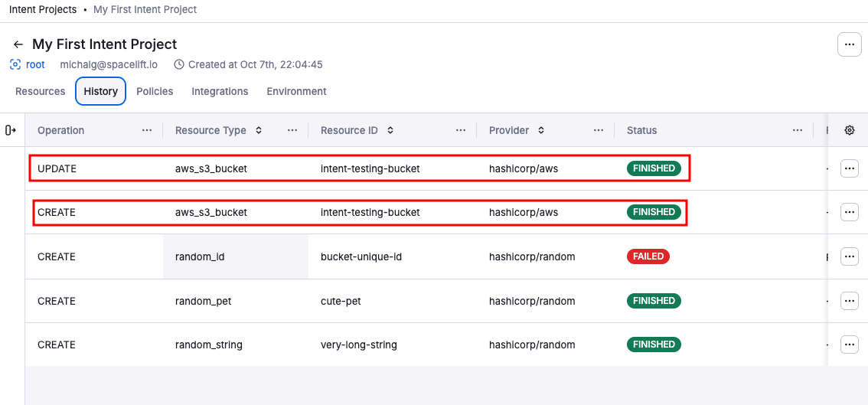Open row actions for random_pet row
This screenshot has height=405, width=868.
849,301
